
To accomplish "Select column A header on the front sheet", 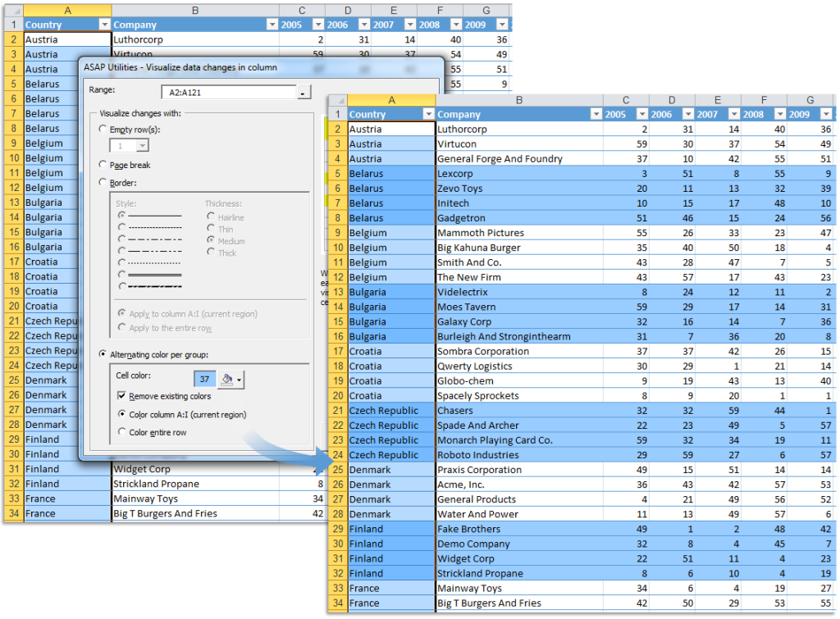I will click(x=390, y=98).
